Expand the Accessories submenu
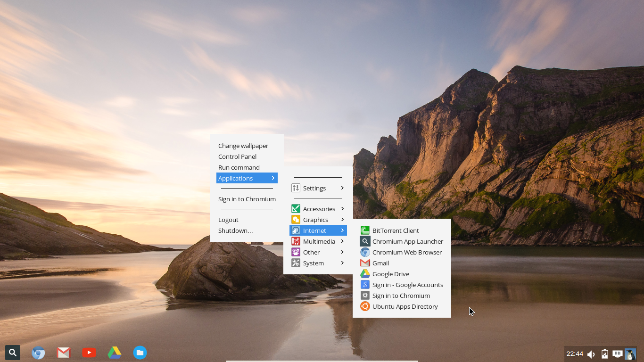 pyautogui.click(x=318, y=209)
